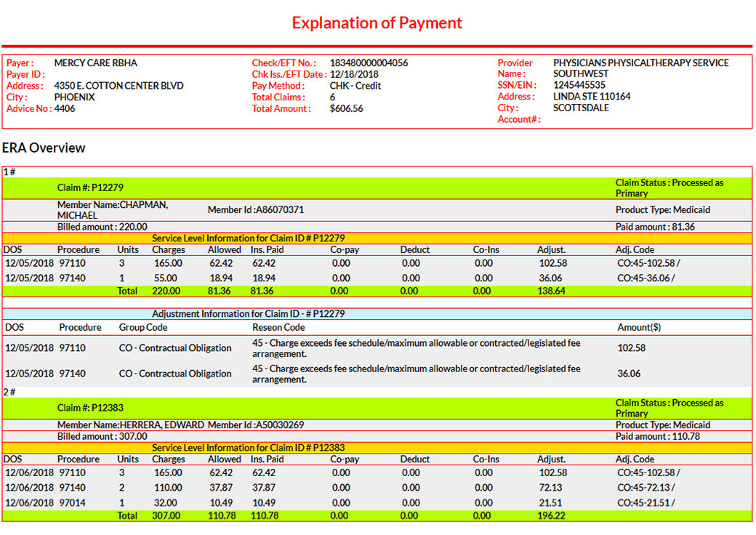Viewport: 756px width, 535px height.
Task: Select Claim #: P12279 header
Action: pyautogui.click(x=90, y=188)
